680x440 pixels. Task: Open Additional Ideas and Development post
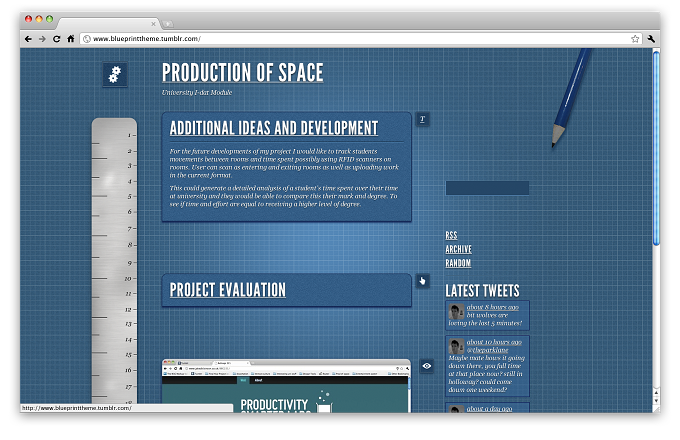coord(274,128)
